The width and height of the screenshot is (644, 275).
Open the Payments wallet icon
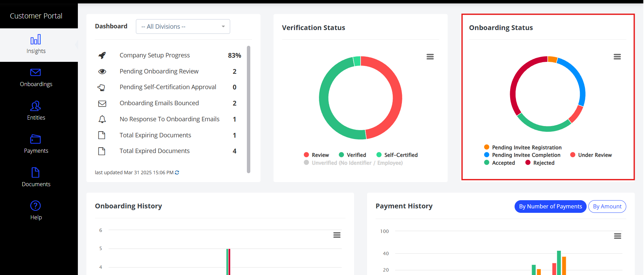tap(36, 139)
